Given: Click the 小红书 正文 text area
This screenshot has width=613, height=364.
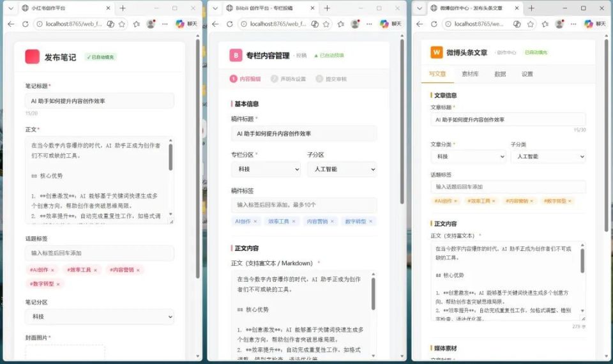Looking at the screenshot, I should click(x=97, y=181).
